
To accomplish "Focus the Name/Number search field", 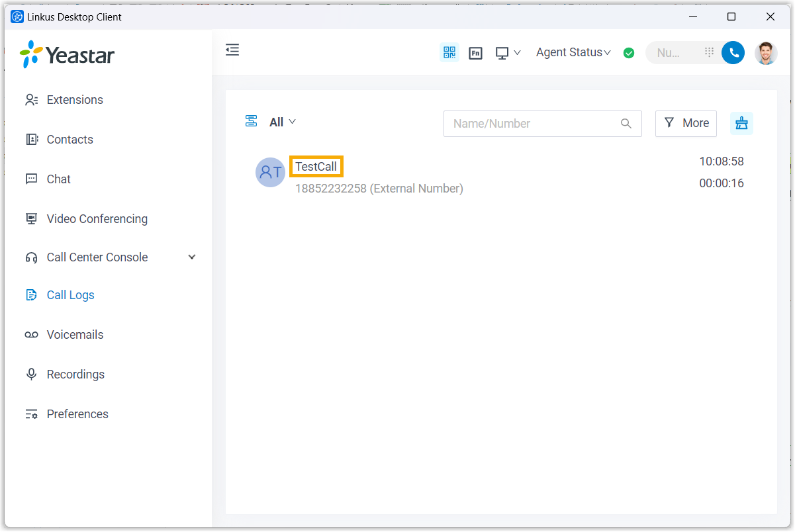I will click(533, 124).
